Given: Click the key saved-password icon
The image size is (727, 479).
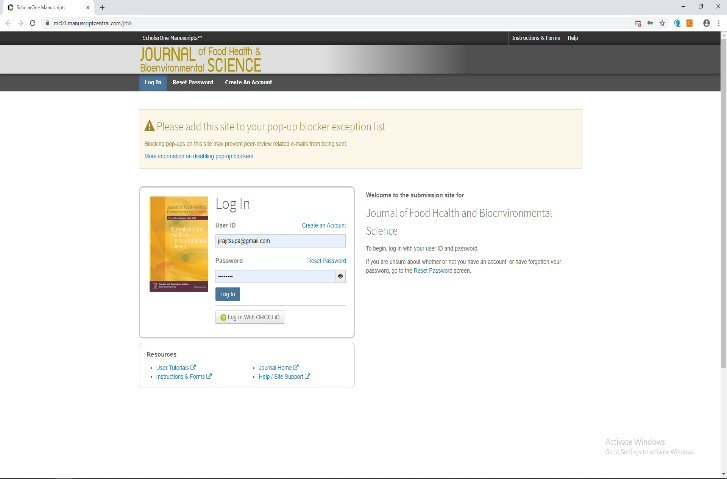Looking at the screenshot, I should tap(650, 23).
